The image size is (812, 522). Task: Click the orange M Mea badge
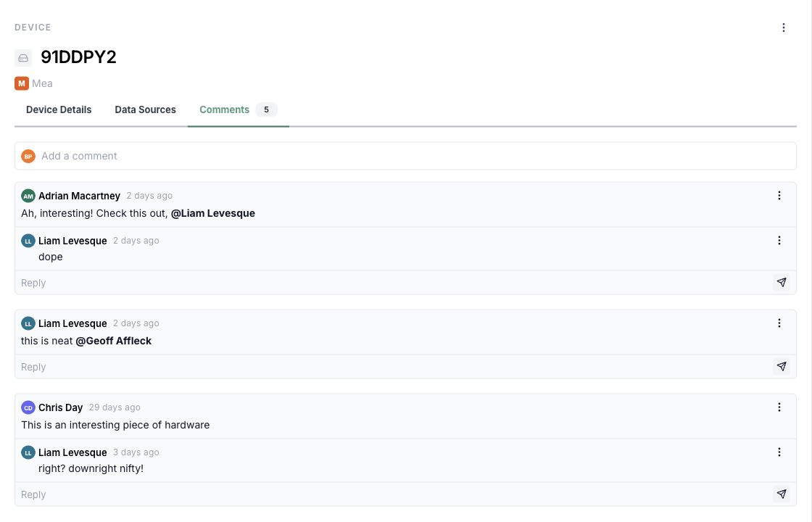click(22, 83)
